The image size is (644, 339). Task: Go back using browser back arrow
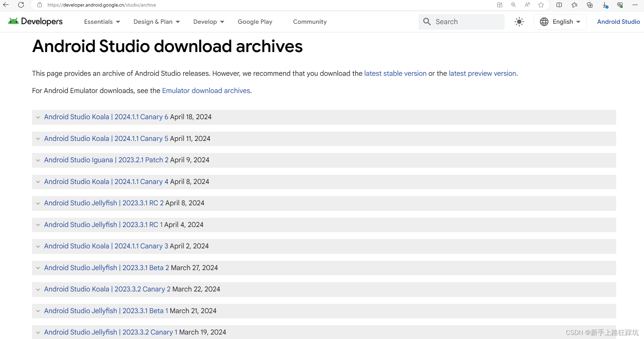[x=6, y=5]
